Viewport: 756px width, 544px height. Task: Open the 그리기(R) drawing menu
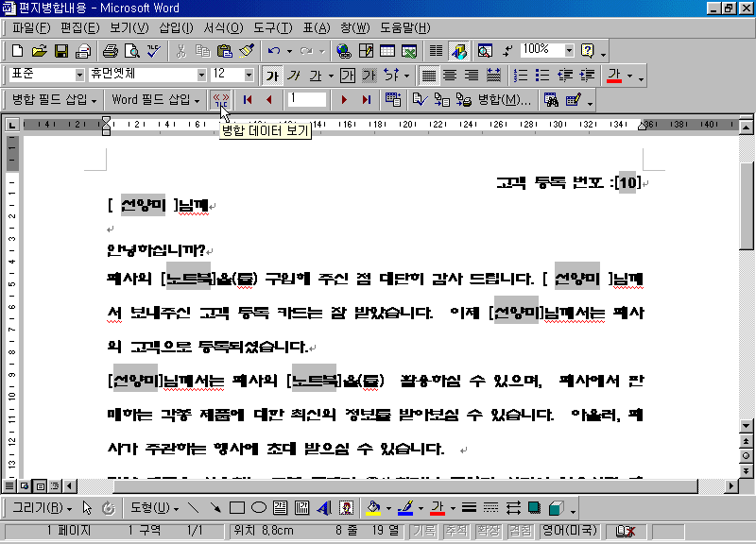pos(42,508)
